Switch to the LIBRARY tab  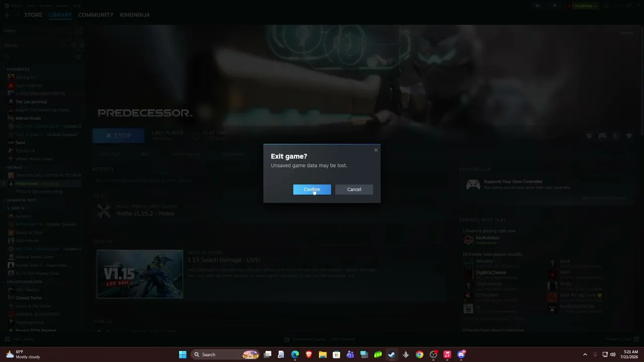click(60, 15)
